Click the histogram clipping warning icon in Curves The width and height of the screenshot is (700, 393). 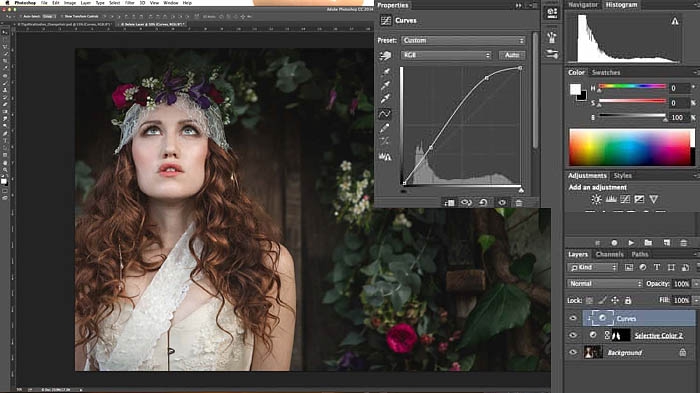(385, 157)
